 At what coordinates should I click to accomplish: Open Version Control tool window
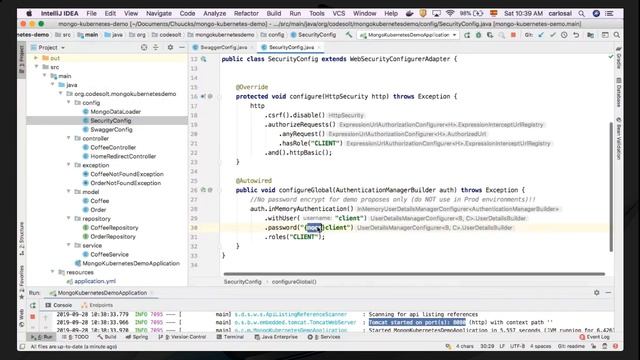pos(182,337)
